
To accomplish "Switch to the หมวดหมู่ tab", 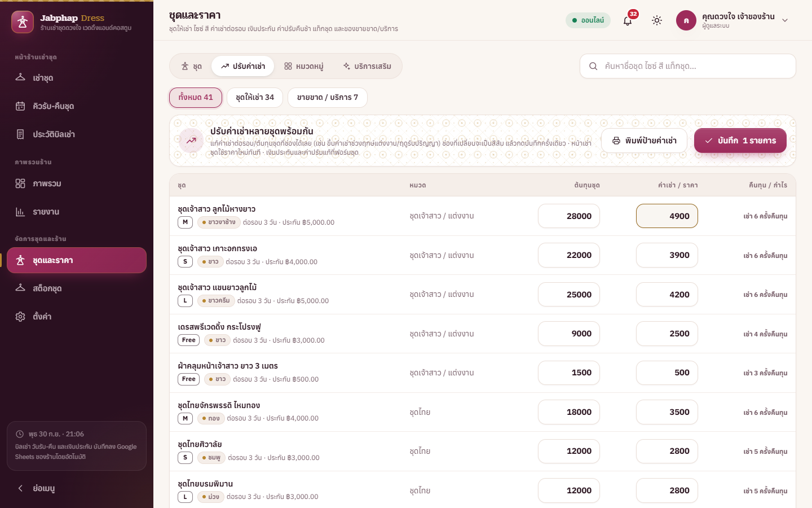I will point(303,66).
